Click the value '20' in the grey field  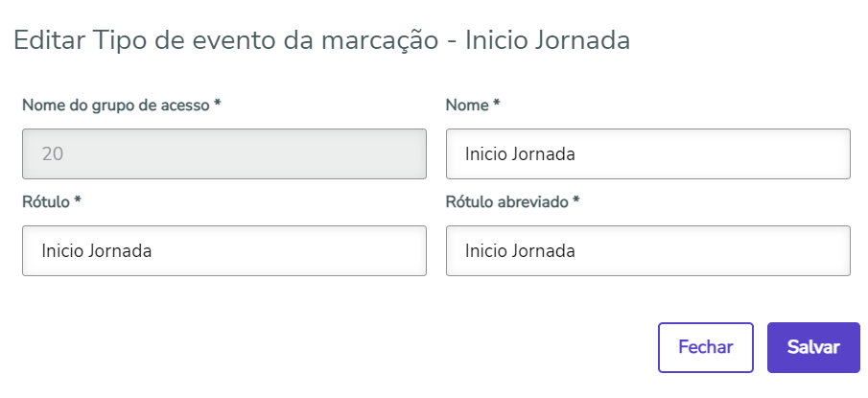coord(53,153)
